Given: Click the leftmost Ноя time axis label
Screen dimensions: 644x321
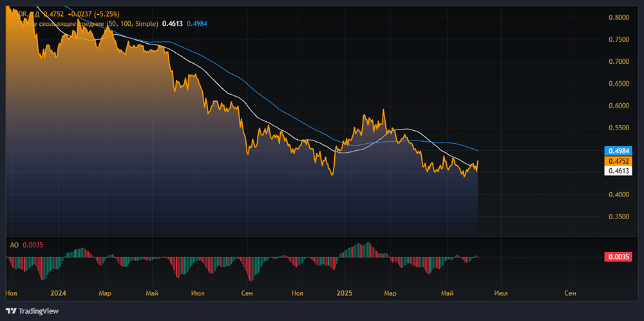Looking at the screenshot, I should [x=12, y=293].
